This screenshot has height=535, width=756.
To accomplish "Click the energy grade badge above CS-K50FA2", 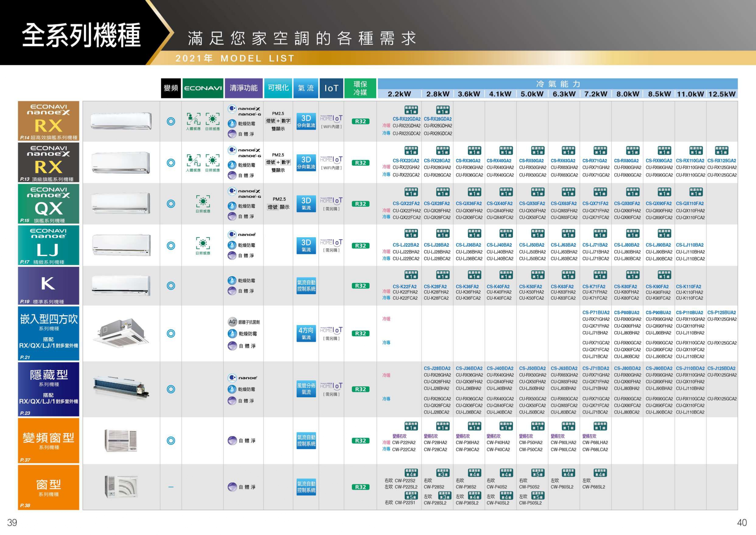I will coord(537,275).
